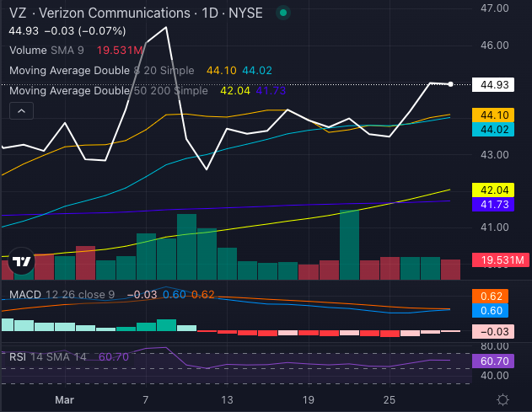Click the 60.70 RSI value label

[x=493, y=361]
